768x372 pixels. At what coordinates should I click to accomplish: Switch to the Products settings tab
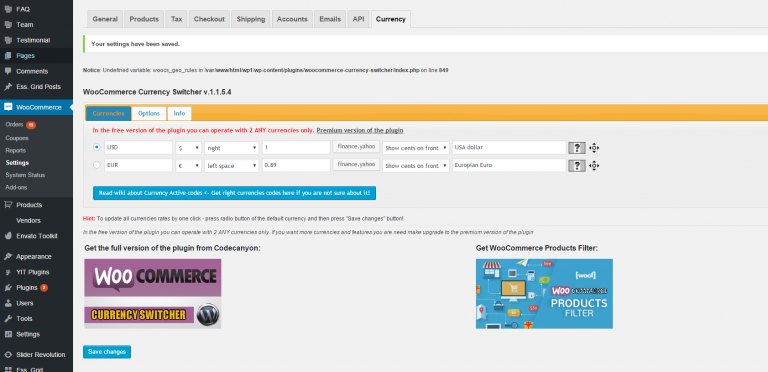click(144, 19)
